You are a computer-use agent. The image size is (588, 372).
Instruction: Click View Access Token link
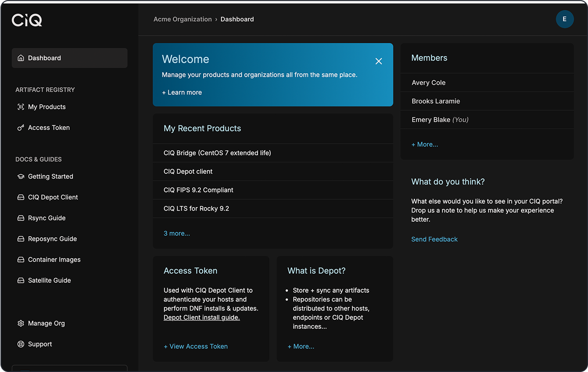[x=196, y=346]
